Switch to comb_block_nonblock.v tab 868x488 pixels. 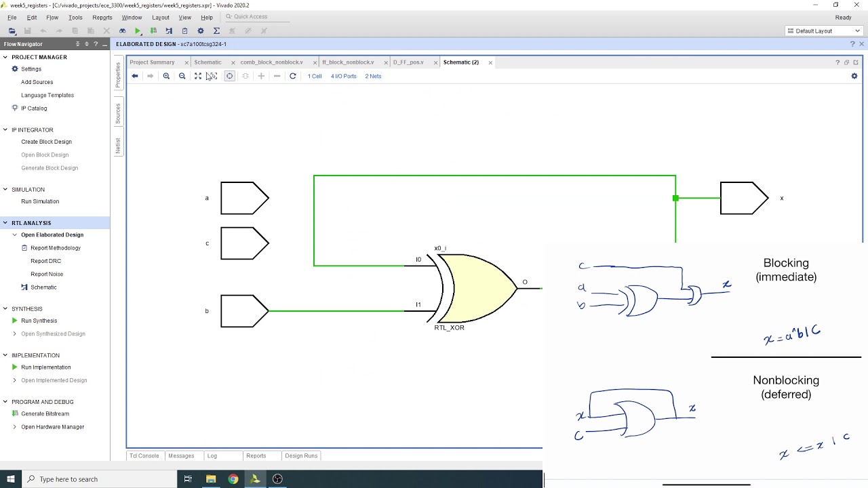(x=271, y=62)
